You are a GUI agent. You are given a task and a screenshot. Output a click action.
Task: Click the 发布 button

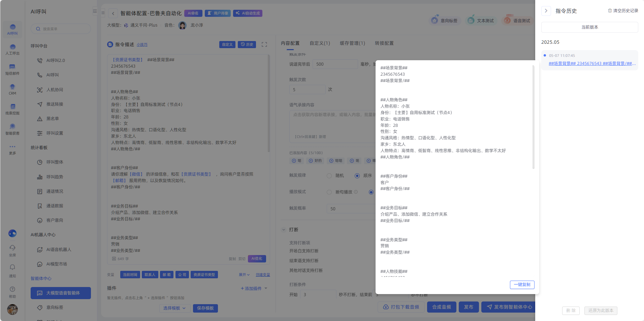click(469, 307)
